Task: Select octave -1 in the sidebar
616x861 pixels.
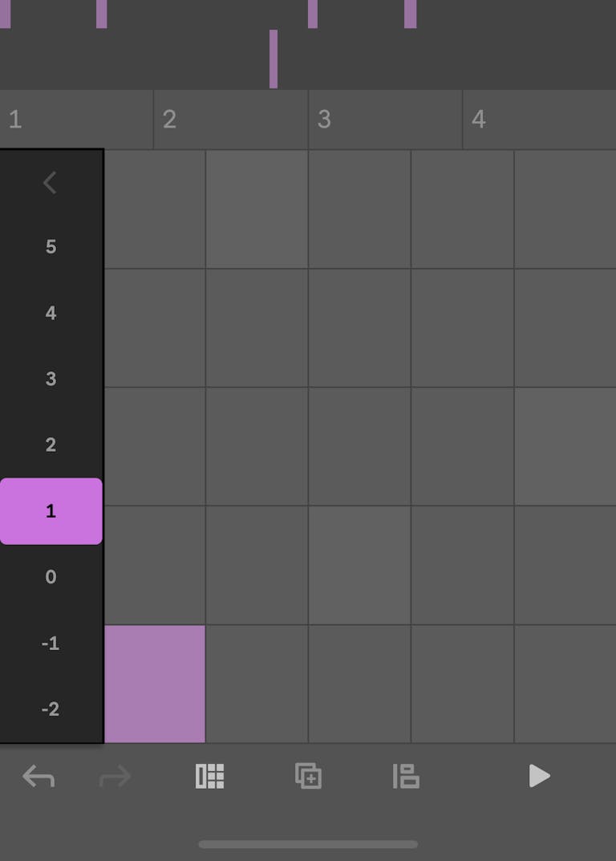Action: pyautogui.click(x=51, y=643)
